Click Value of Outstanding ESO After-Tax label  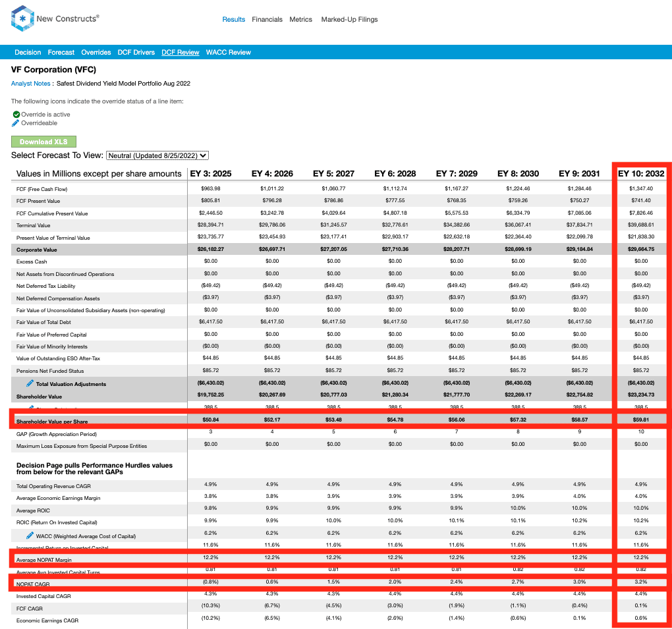(58, 358)
